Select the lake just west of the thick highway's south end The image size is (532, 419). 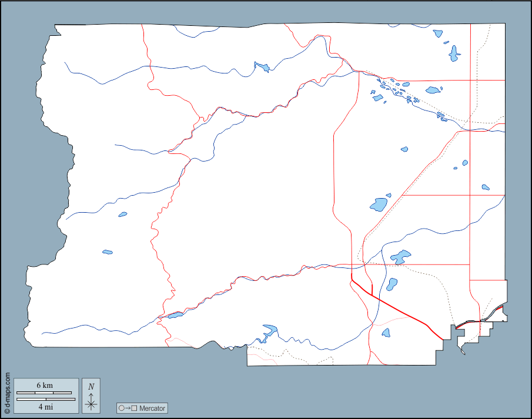pyautogui.click(x=386, y=333)
